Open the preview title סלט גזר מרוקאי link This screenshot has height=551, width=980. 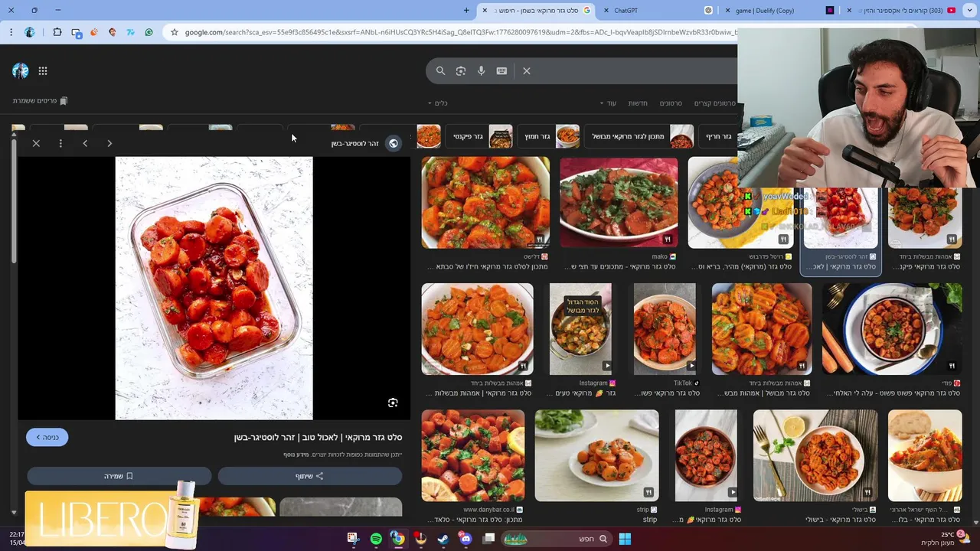tap(318, 437)
